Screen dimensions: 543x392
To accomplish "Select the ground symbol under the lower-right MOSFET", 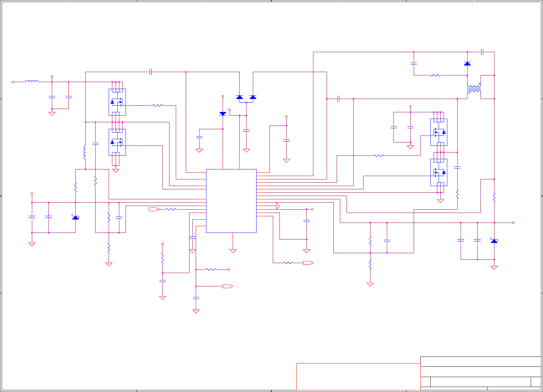I will 440,201.
